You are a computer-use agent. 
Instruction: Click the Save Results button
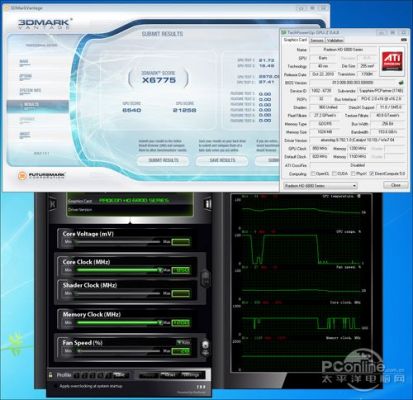[x=222, y=161]
